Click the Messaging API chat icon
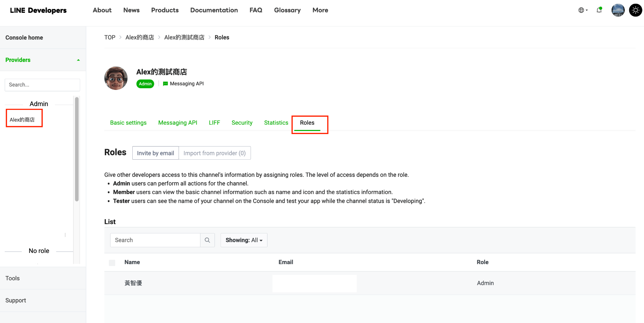Viewport: 644px width, 323px height. (165, 84)
